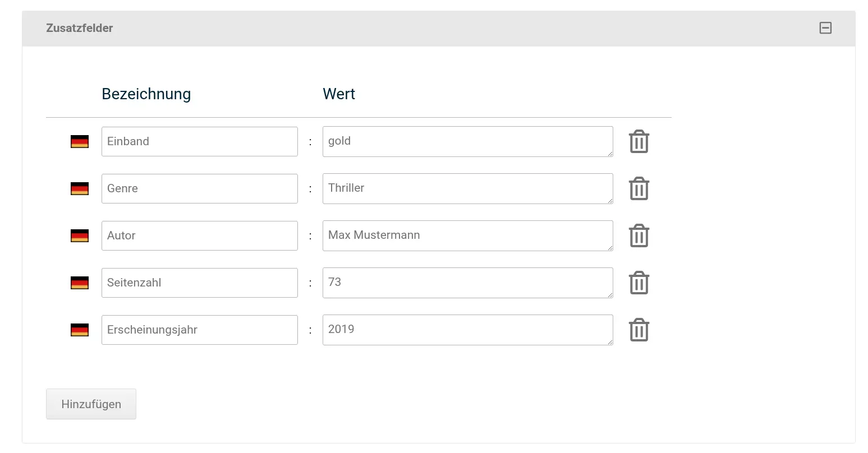Viewport: 868px width, 453px height.
Task: Click German flag beside Einband field
Action: pos(80,142)
